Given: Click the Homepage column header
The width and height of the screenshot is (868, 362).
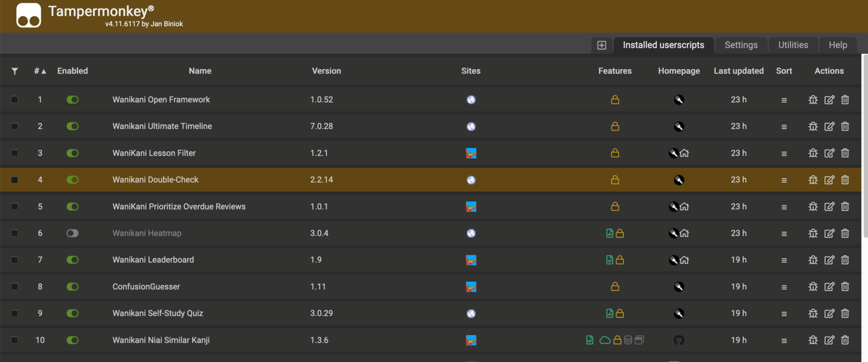Looking at the screenshot, I should click(x=679, y=71).
